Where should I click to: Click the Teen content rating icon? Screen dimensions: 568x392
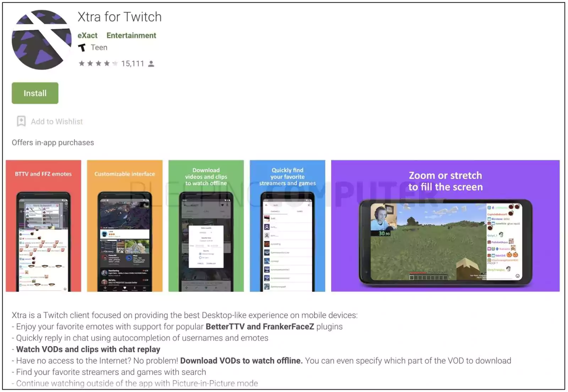82,48
